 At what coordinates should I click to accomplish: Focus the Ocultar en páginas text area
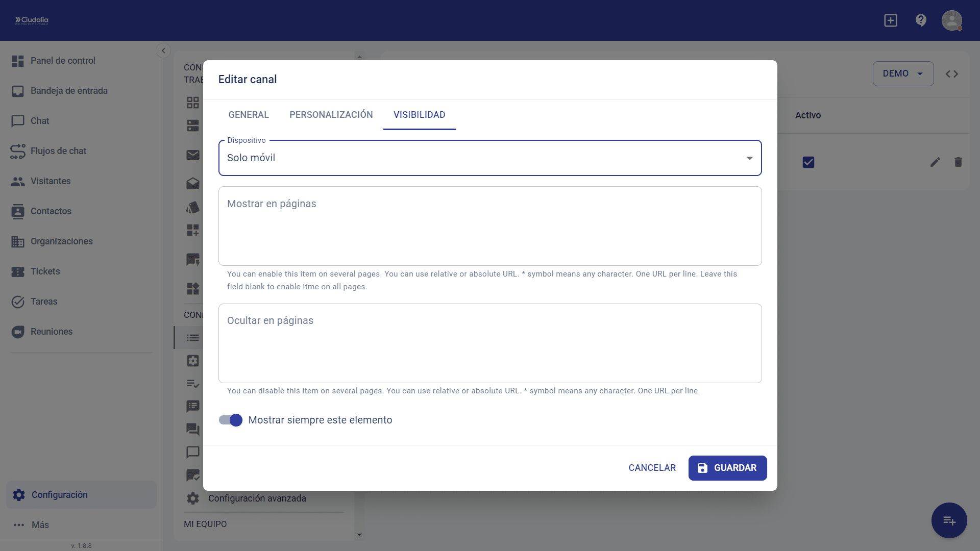click(x=489, y=343)
